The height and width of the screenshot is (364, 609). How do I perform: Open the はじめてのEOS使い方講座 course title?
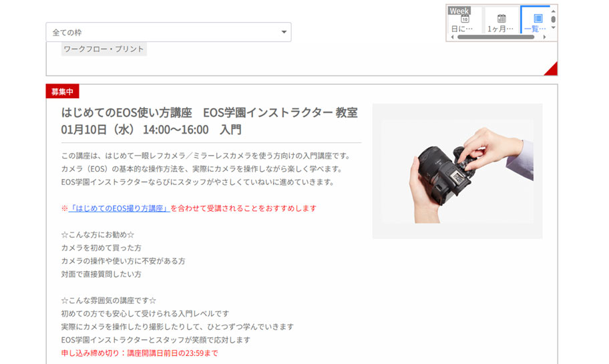(x=127, y=112)
